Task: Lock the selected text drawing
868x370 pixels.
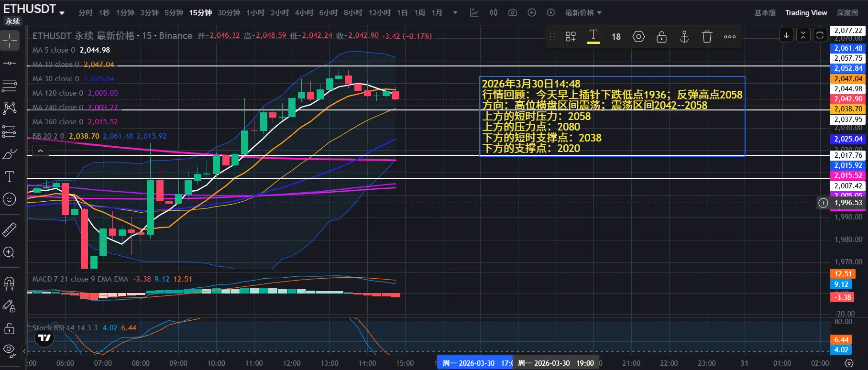Action: [x=661, y=37]
